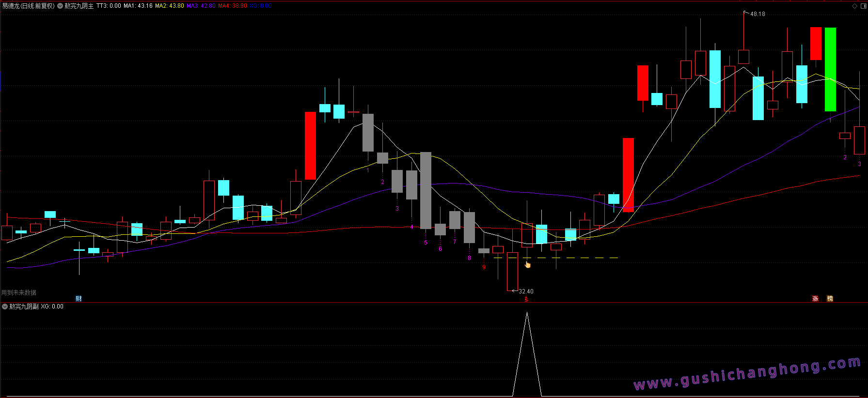Click the 张 red event marker icon
Screen dimensions: 868x398
pos(815,299)
